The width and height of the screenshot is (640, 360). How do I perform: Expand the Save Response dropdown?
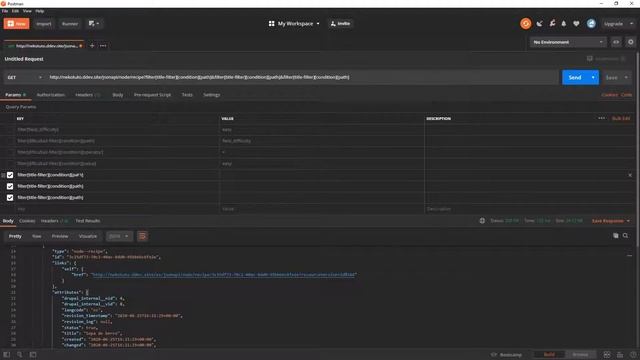[611, 221]
